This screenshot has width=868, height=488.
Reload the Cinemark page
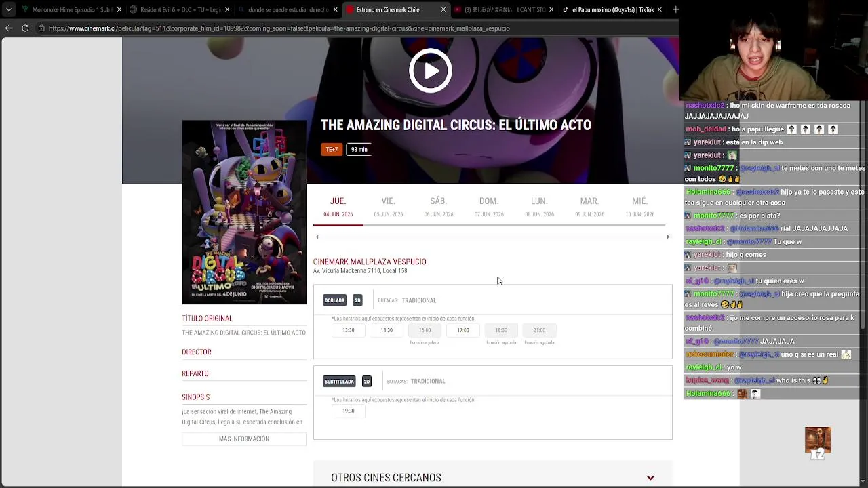[x=25, y=28]
